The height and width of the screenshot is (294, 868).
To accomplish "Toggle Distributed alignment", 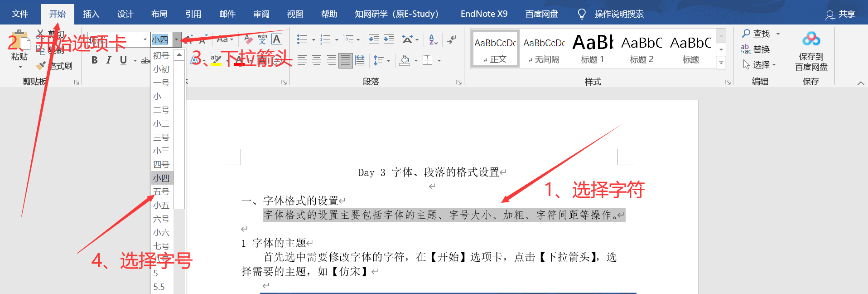I will click(x=360, y=60).
